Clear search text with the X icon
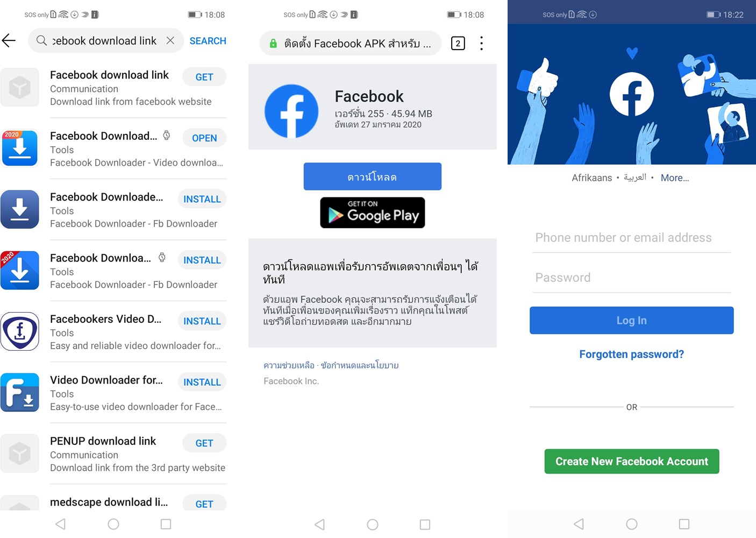Screen dimensions: 756x538 coord(170,40)
